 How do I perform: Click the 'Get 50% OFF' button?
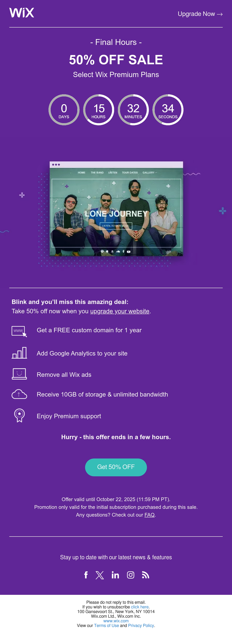[x=116, y=467]
